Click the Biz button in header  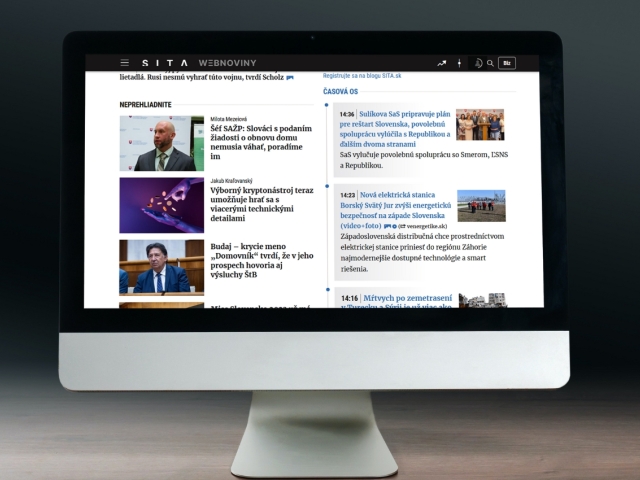[507, 63]
